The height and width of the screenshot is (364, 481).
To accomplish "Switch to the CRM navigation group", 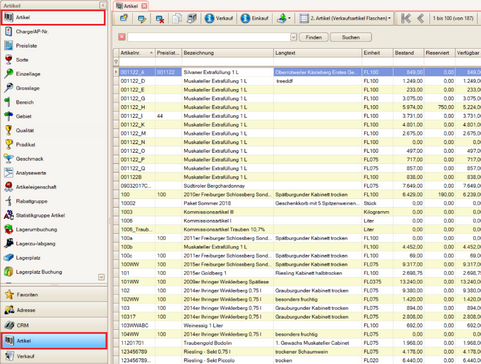I will pos(54,325).
